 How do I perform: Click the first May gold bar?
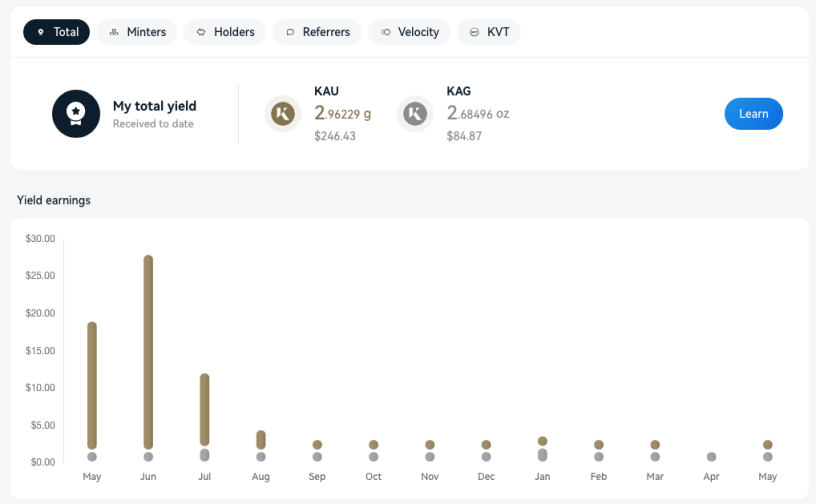click(92, 385)
